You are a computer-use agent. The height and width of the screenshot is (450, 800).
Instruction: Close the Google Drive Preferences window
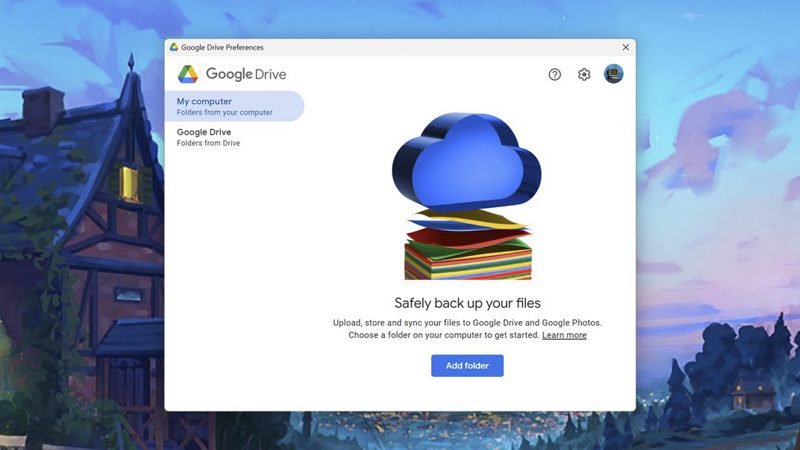[x=626, y=47]
